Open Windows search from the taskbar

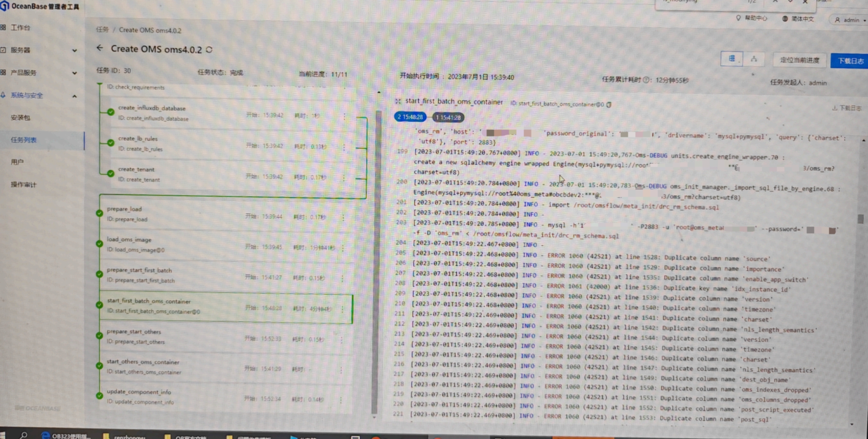point(23,435)
